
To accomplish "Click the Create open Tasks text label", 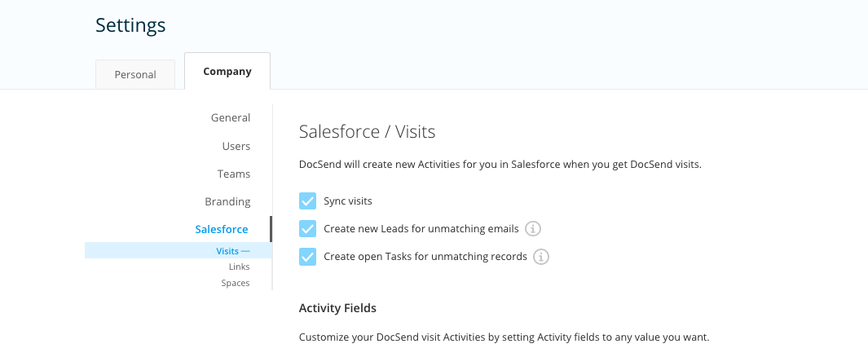I will pyautogui.click(x=425, y=257).
